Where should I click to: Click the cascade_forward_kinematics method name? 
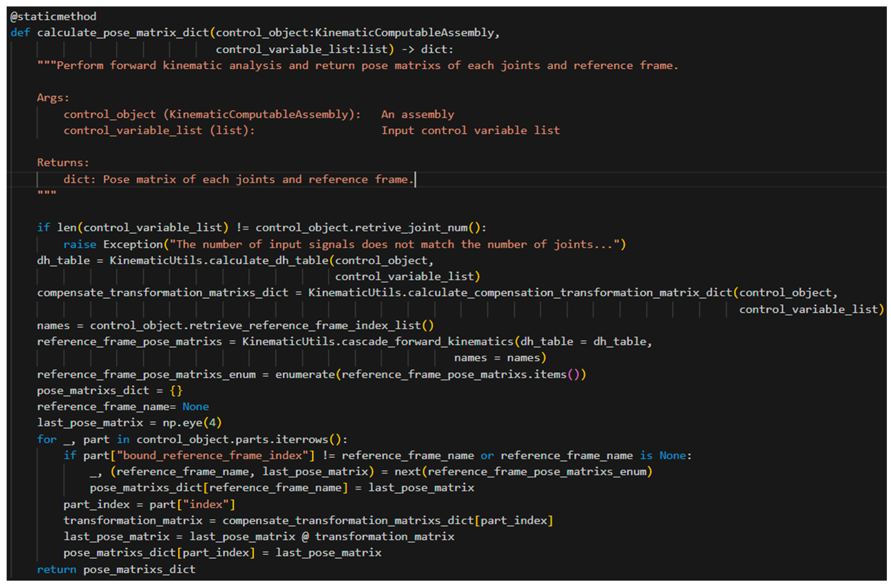click(x=427, y=342)
